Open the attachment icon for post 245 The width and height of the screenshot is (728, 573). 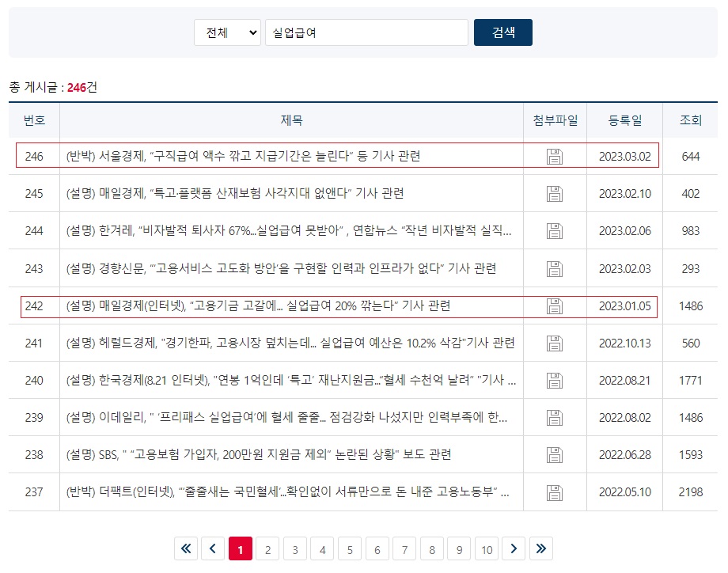pos(555,192)
